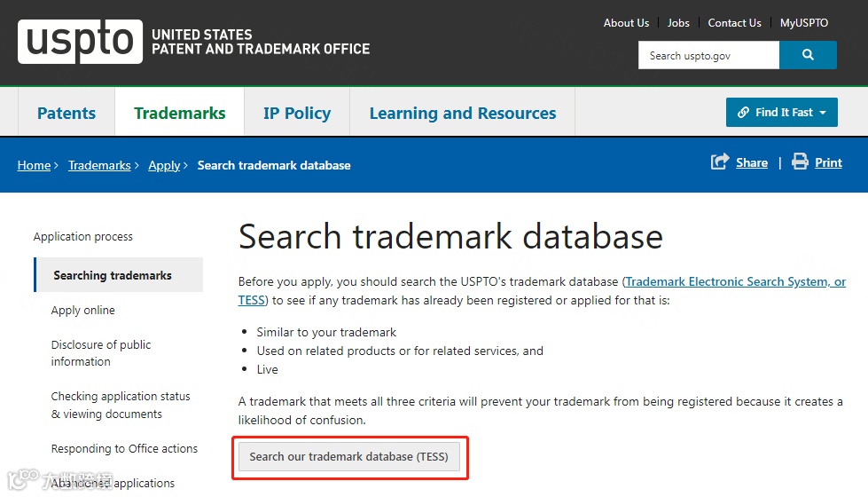Screen dimensions: 868x497
Task: Click the 'Live' bullet text
Action: pos(268,369)
